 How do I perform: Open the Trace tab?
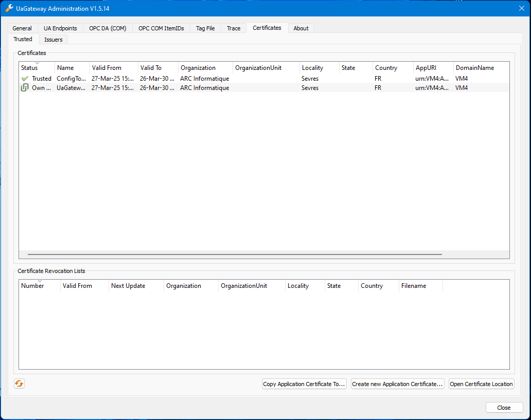coord(234,28)
